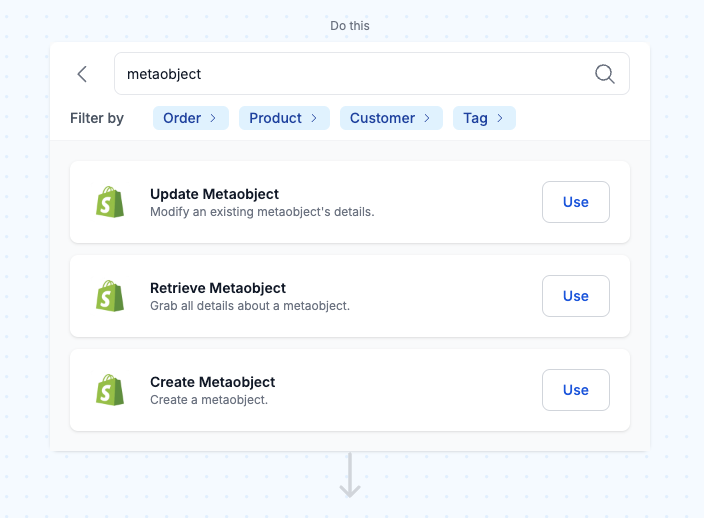The width and height of the screenshot is (704, 518).
Task: Click 'Grab all details about a metaobject.' description
Action: [x=250, y=306]
